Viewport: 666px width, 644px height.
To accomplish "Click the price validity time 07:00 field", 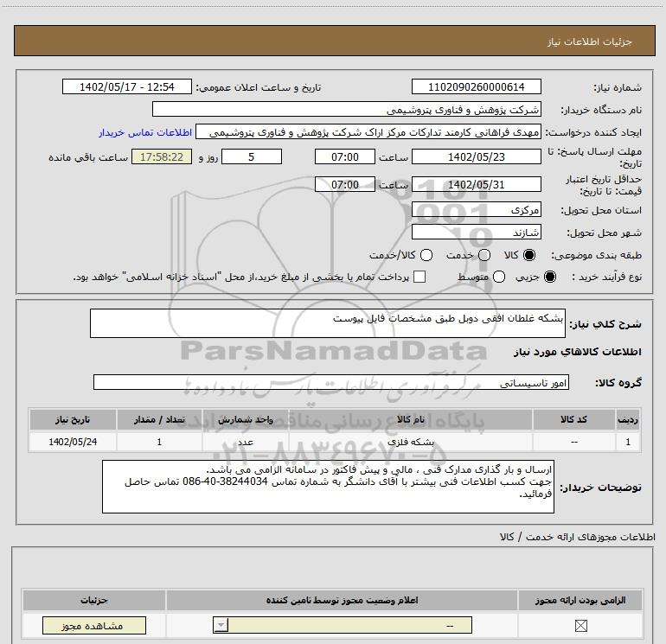I will tap(345, 185).
